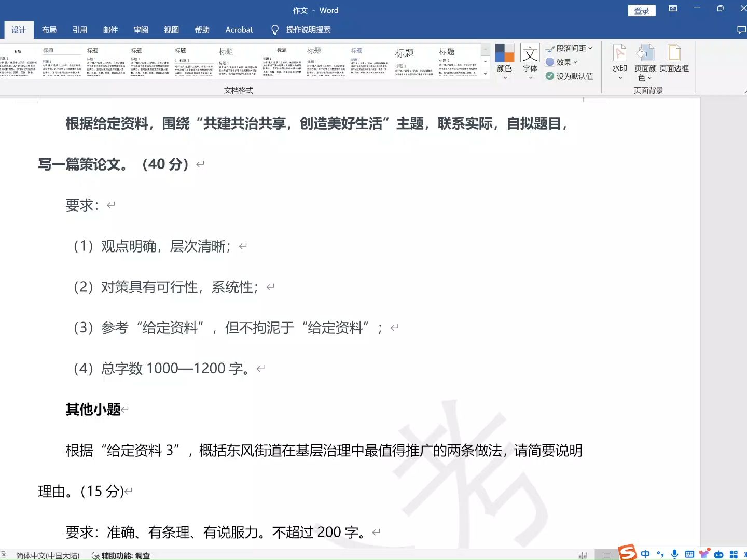Expand the Colors (颜色) dropdown arrow
Screen dimensions: 747x560
click(505, 78)
